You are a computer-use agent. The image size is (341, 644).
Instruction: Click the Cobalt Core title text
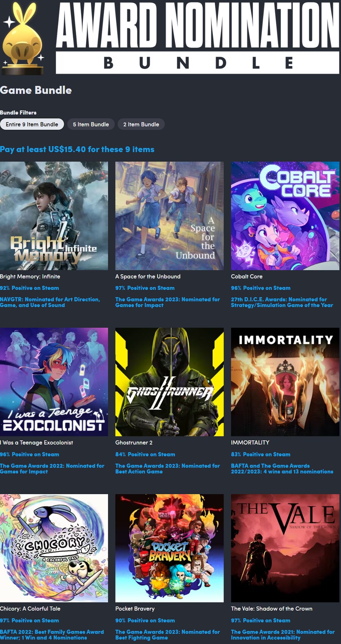247,276
